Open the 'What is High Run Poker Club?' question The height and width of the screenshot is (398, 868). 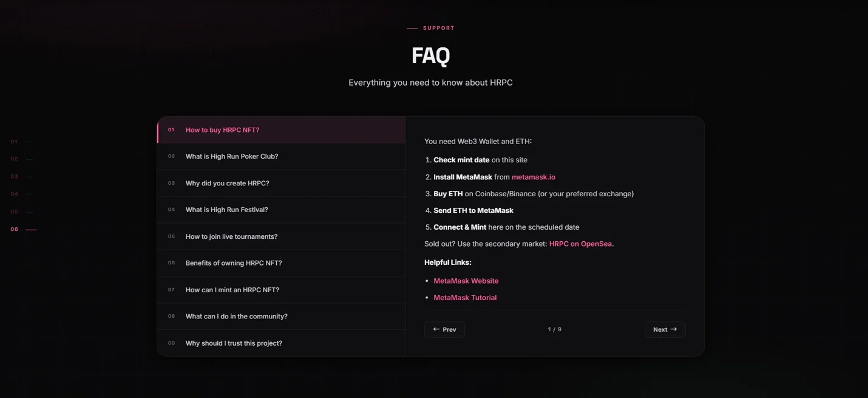pos(281,156)
